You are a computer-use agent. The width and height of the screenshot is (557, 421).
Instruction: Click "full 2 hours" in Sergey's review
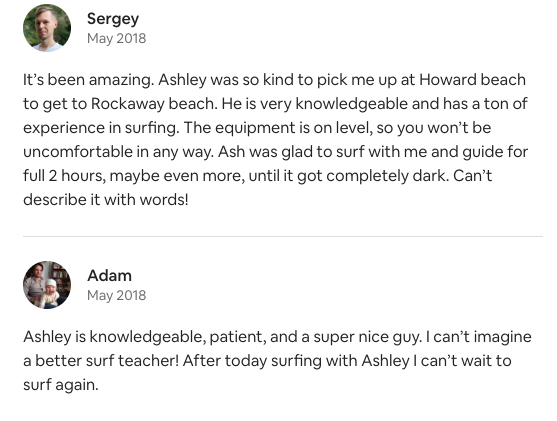pyautogui.click(x=65, y=176)
